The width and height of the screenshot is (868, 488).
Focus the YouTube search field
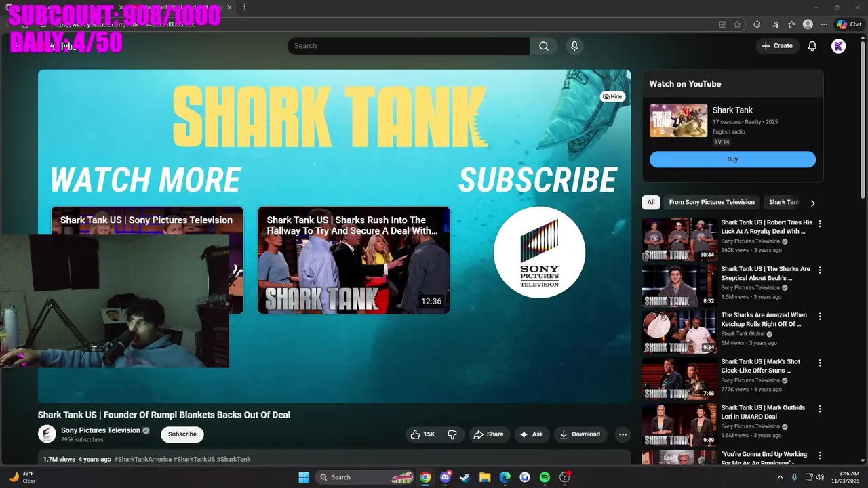408,46
